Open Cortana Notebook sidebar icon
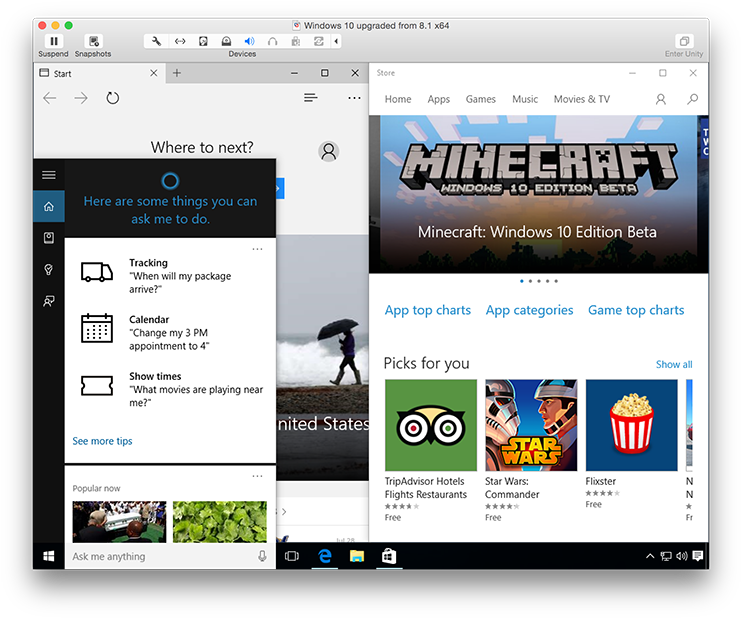Screen dimensions: 741x618 pyautogui.click(x=49, y=238)
